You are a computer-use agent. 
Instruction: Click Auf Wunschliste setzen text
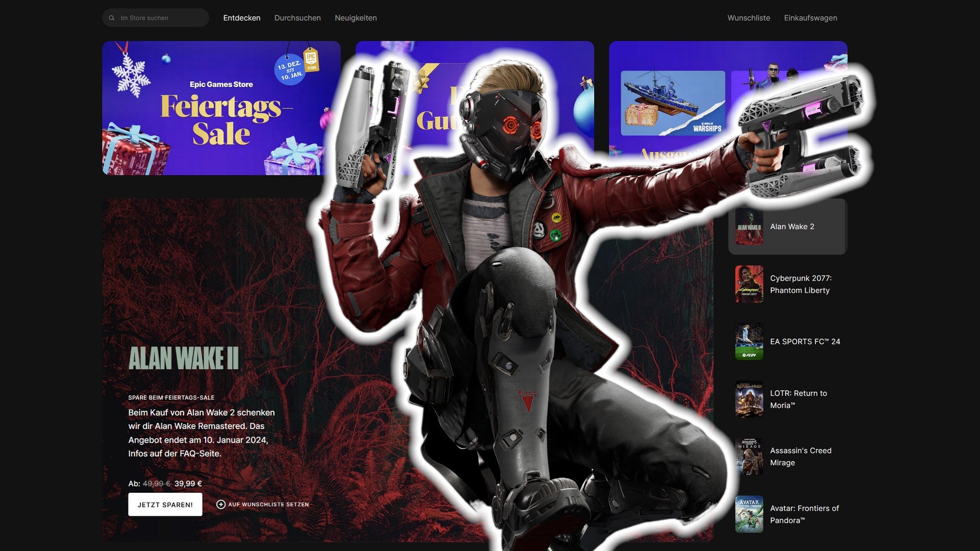268,505
